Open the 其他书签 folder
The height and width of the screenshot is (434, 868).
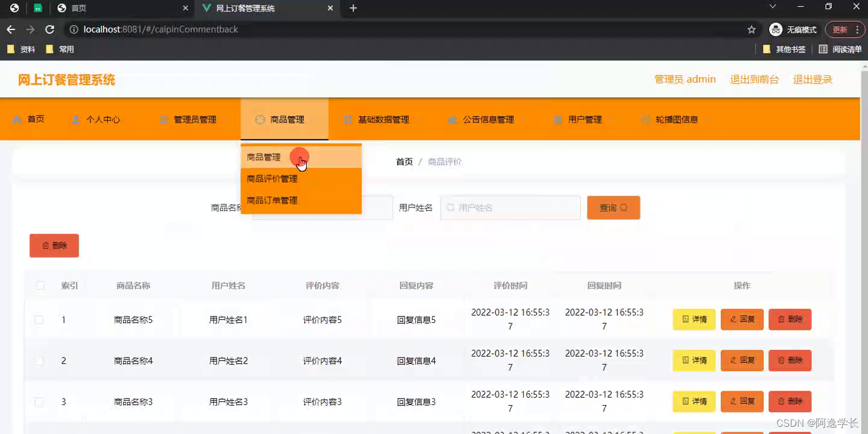[784, 49]
